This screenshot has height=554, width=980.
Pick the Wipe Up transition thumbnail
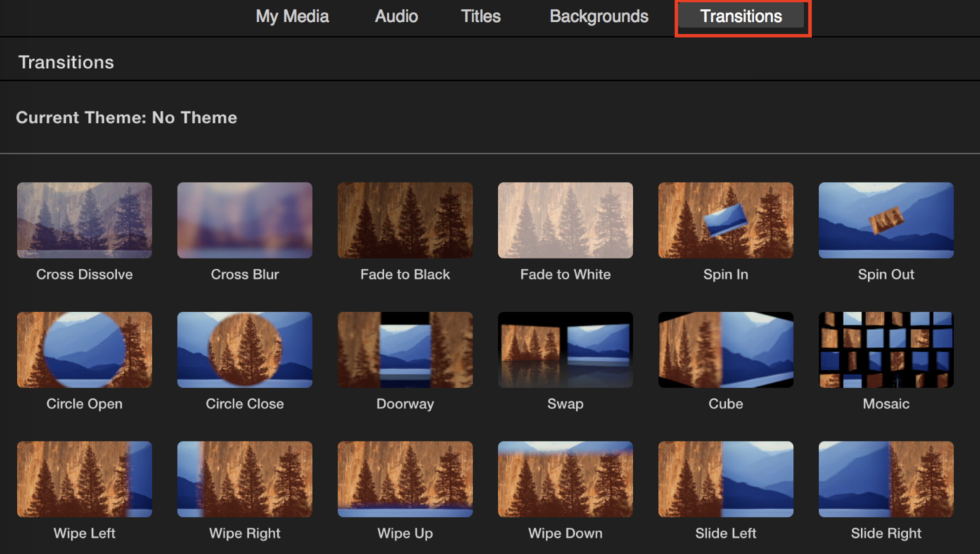(x=405, y=479)
